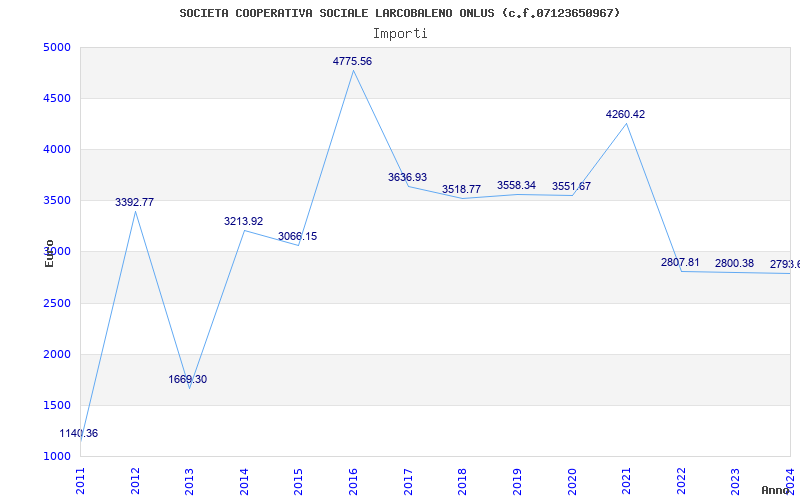Select the 2021 x-axis year label
Viewport: 800px width, 500px height.
point(626,481)
